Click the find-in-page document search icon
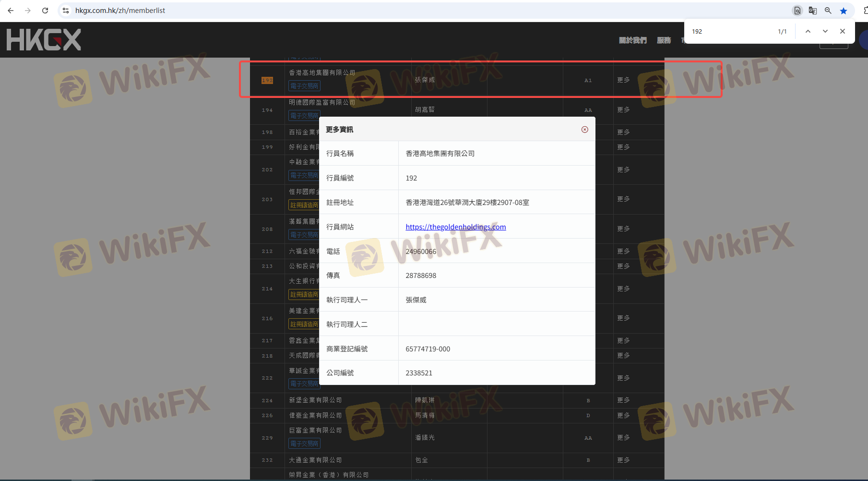The height and width of the screenshot is (481, 868). [797, 11]
